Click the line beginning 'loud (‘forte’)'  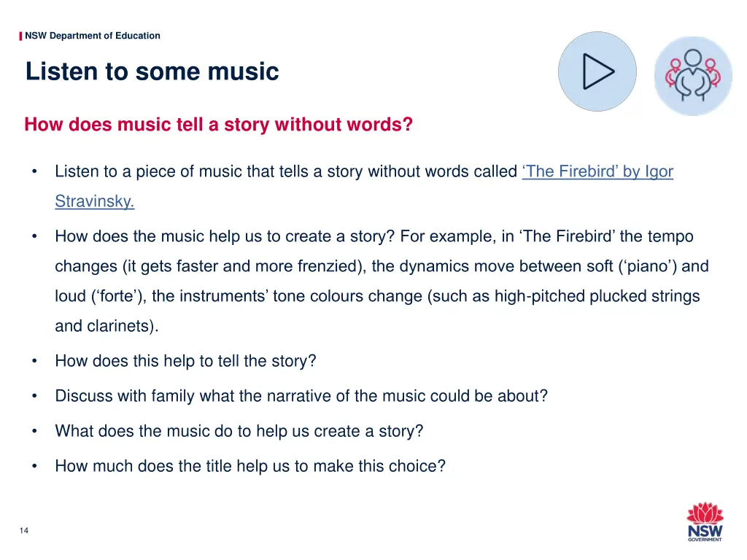[377, 296]
